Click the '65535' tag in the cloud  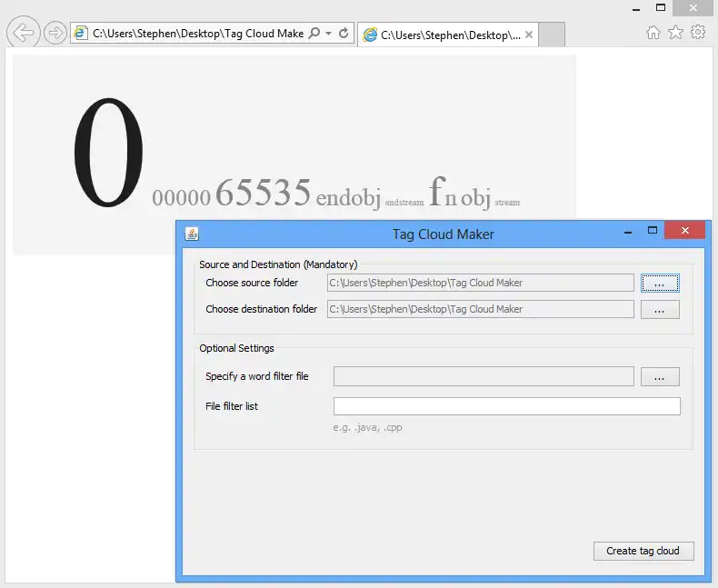pyautogui.click(x=264, y=193)
